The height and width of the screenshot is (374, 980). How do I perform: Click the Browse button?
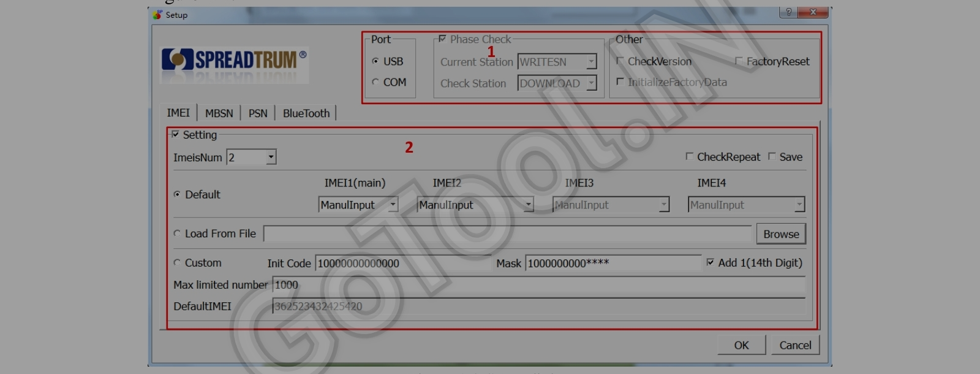[x=781, y=234]
